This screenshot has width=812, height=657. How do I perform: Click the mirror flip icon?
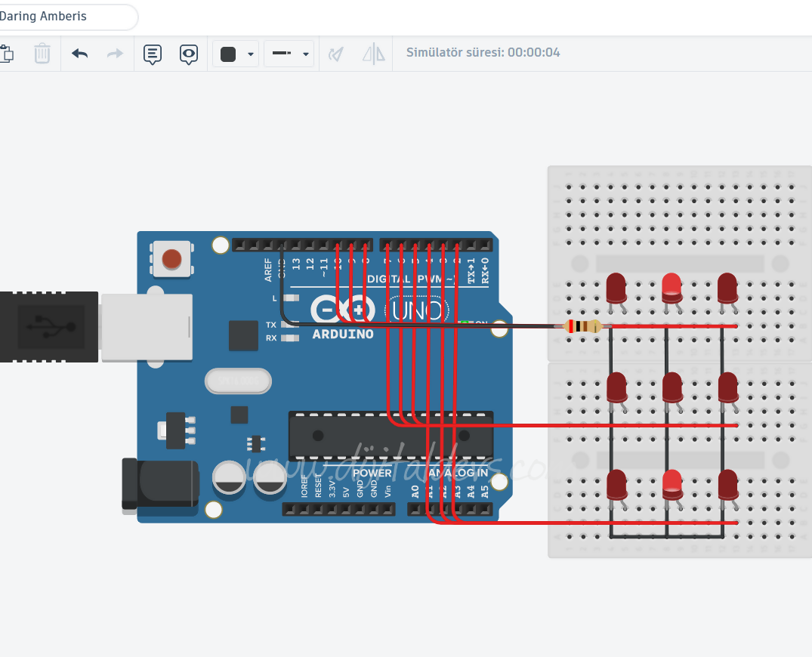click(x=373, y=54)
